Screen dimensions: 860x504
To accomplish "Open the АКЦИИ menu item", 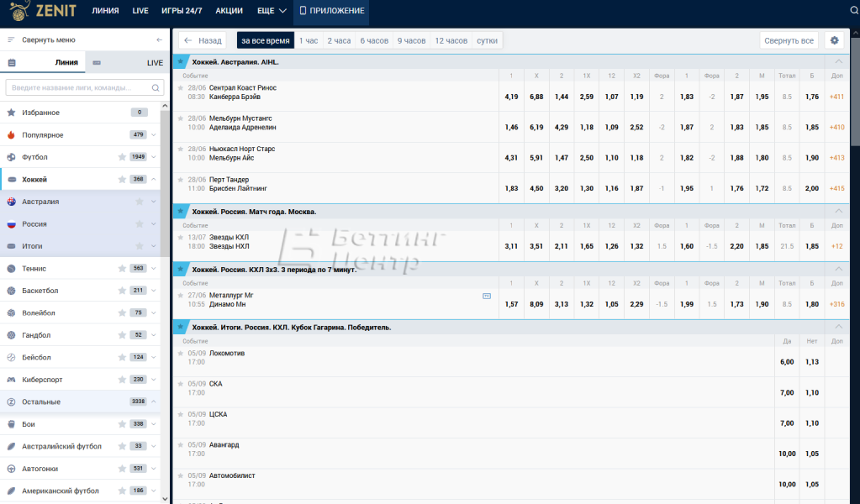I will (x=229, y=10).
